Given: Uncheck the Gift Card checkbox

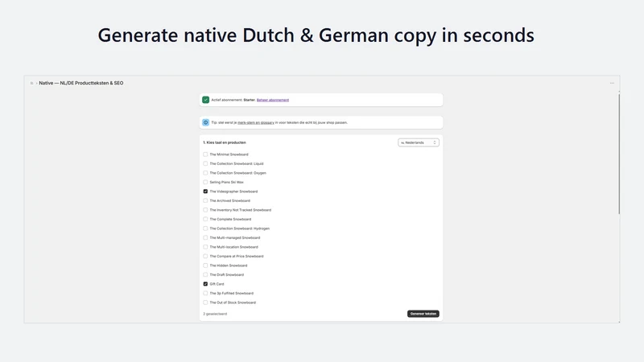Looking at the screenshot, I should coord(205,284).
